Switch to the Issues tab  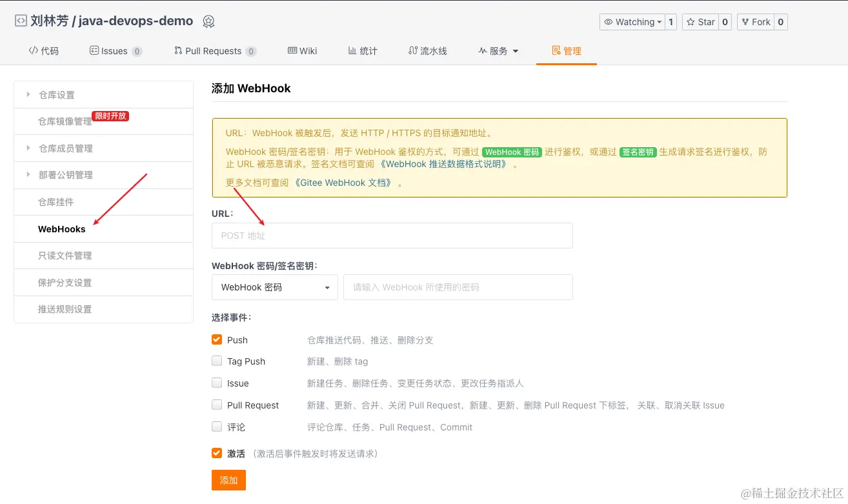116,51
